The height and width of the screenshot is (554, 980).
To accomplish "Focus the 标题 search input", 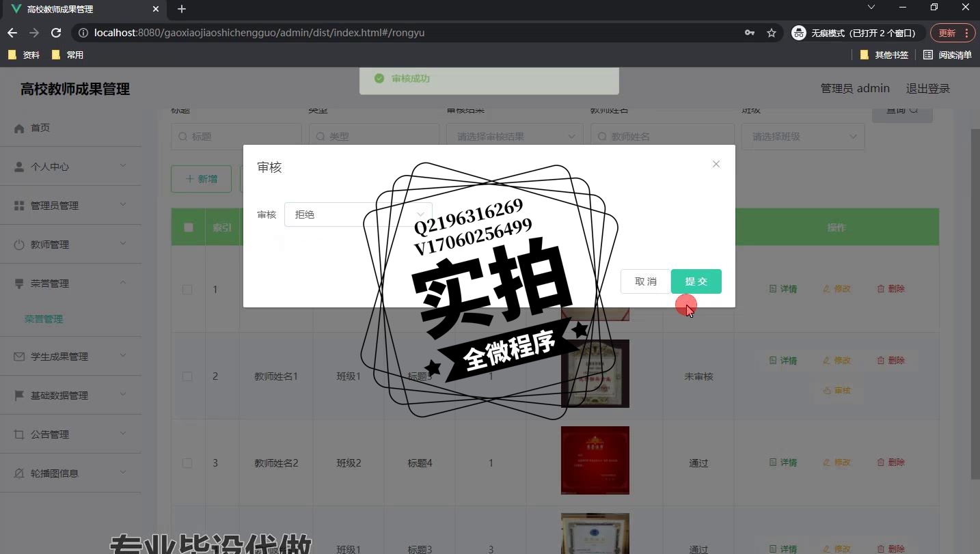I will coord(236,137).
